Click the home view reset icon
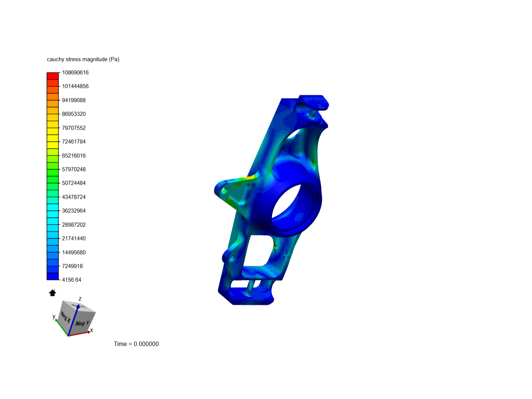 pyautogui.click(x=52, y=293)
